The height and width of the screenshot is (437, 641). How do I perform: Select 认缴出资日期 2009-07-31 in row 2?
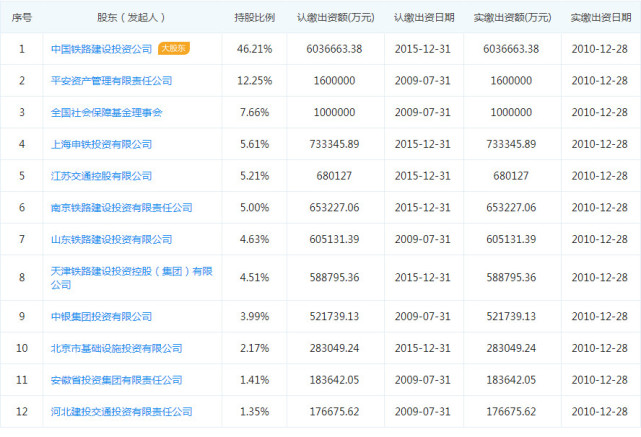tap(423, 81)
